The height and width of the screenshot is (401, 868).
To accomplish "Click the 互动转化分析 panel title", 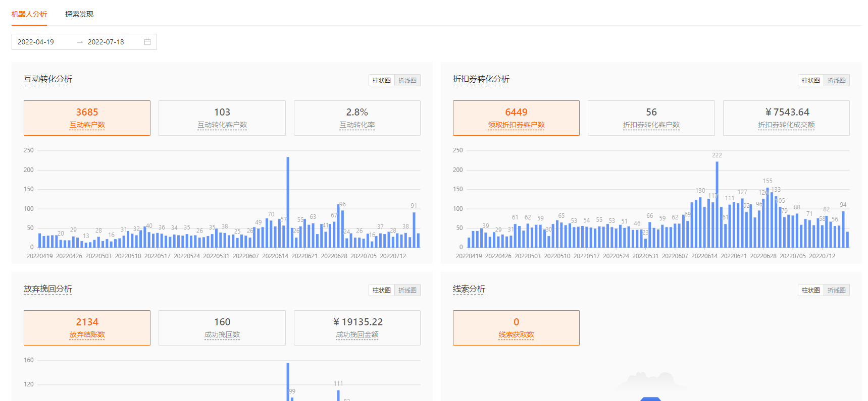I will (x=48, y=79).
